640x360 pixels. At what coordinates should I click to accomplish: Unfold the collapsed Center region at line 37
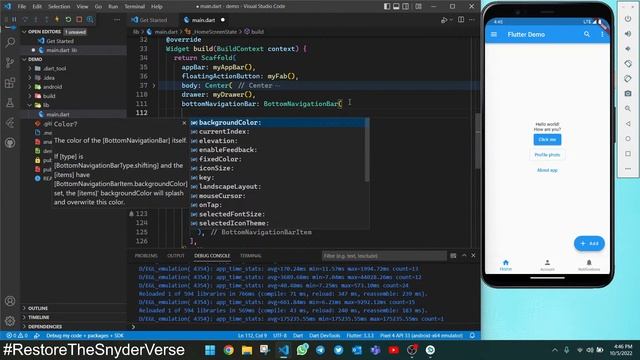coord(154,86)
